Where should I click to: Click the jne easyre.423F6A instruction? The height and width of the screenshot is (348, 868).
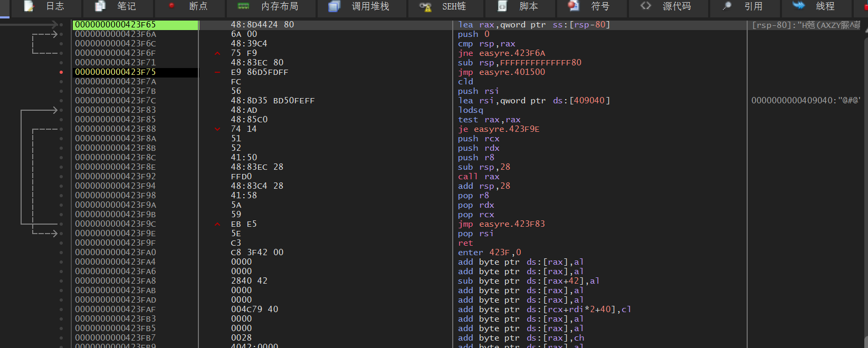(501, 53)
